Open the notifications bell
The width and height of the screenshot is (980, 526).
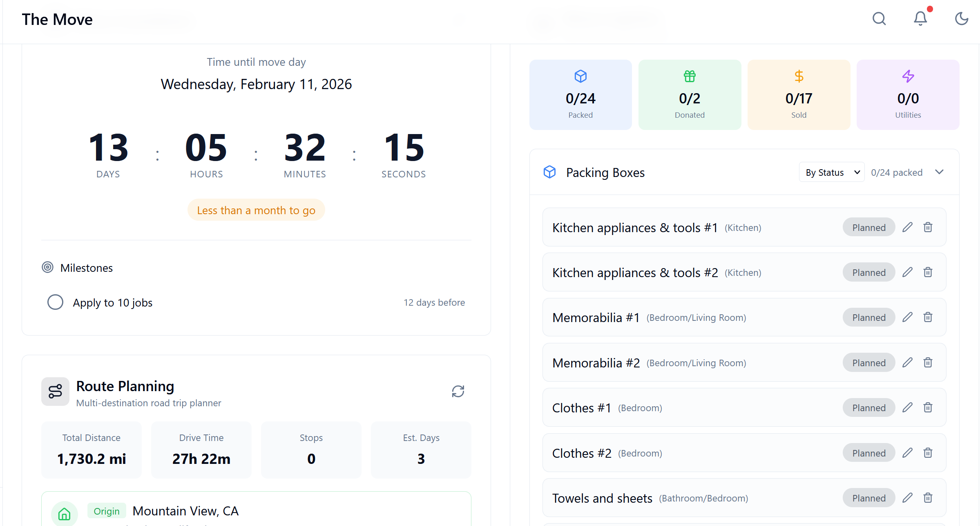click(920, 19)
